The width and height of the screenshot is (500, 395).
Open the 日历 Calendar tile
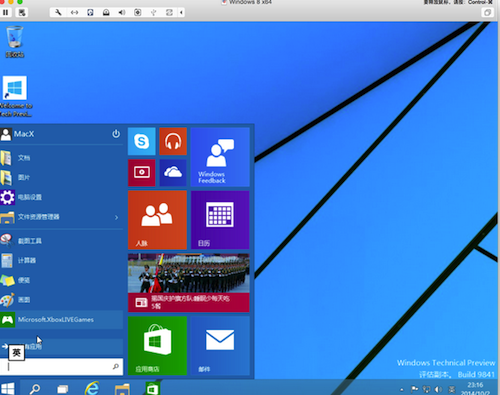[x=220, y=220]
